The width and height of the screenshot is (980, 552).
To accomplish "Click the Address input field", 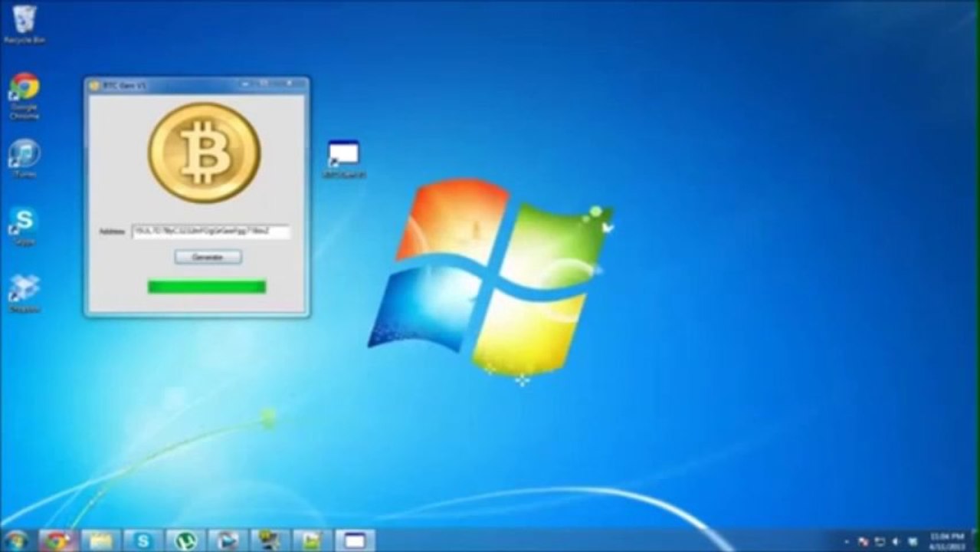I will click(x=211, y=231).
